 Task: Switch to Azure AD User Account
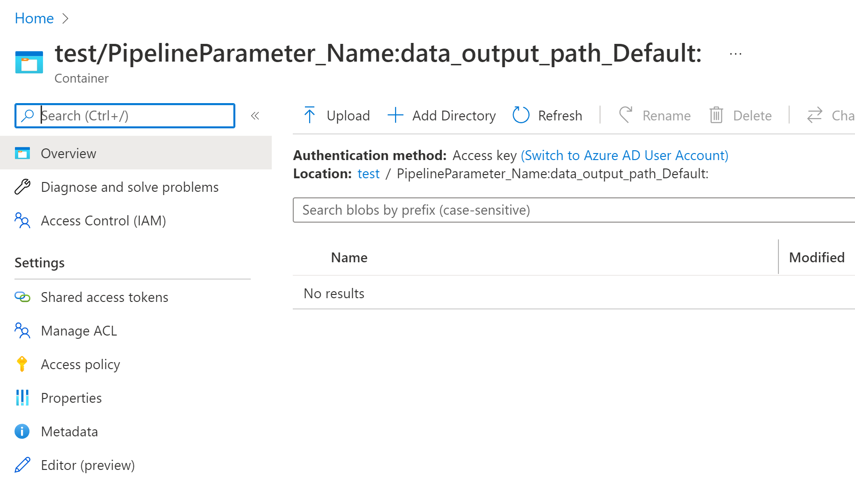624,155
